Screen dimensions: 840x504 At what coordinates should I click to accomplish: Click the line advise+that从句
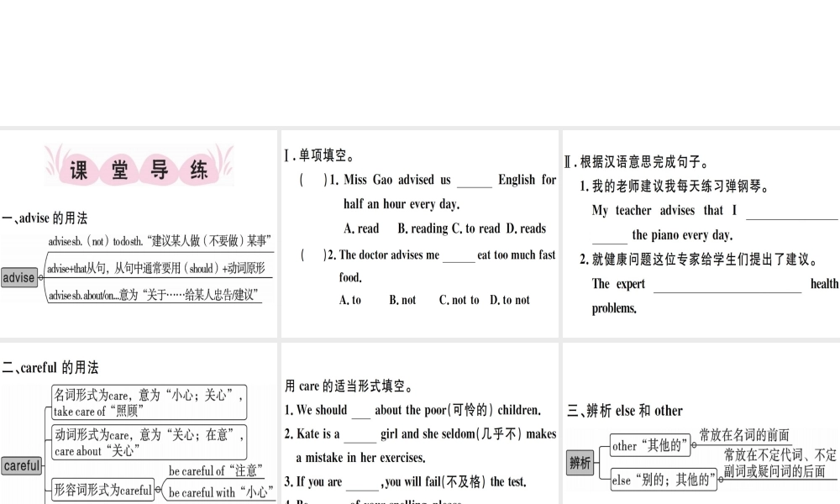click(x=156, y=268)
